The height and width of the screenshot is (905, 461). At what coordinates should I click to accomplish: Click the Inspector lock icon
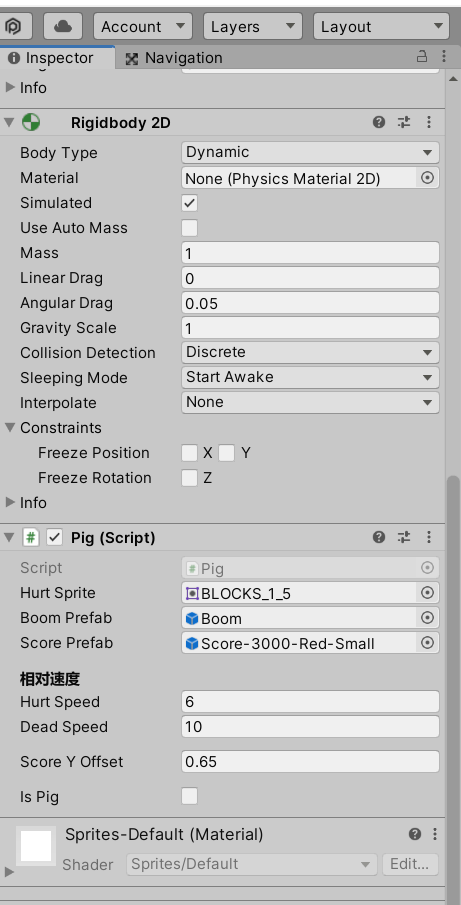422,57
